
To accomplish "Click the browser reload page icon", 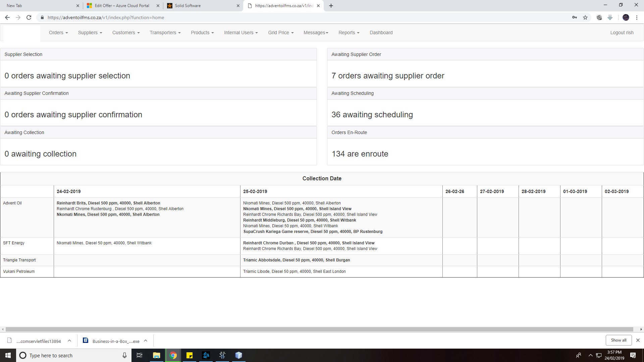I will [x=29, y=17].
